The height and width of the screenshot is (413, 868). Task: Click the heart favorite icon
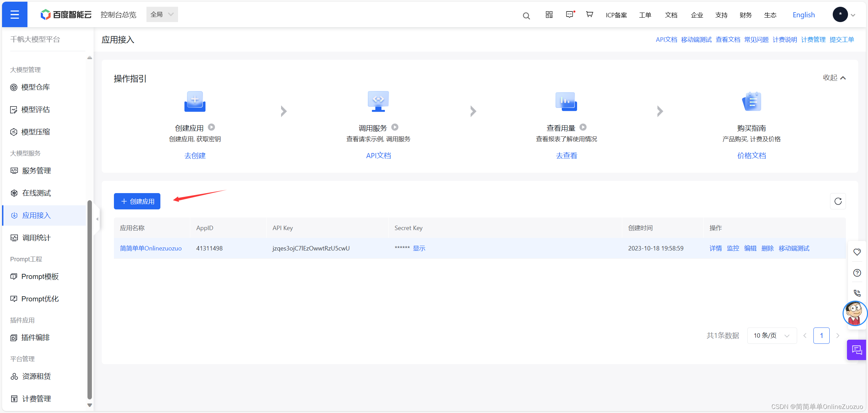[857, 252]
